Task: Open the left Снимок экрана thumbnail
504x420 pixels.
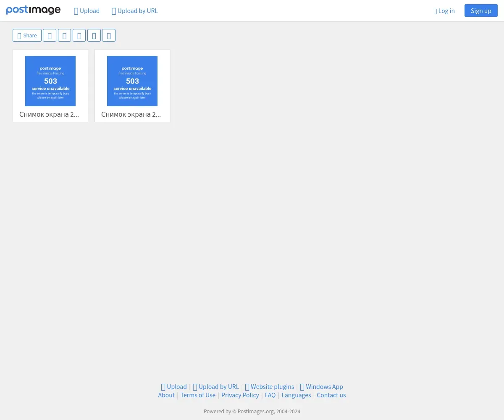Action: 50,81
